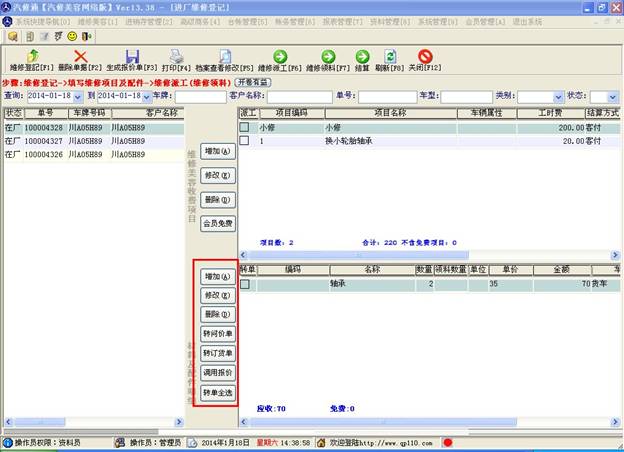Tick the 派工 checkbox for the 小修 row
624x452 pixels.
245,128
